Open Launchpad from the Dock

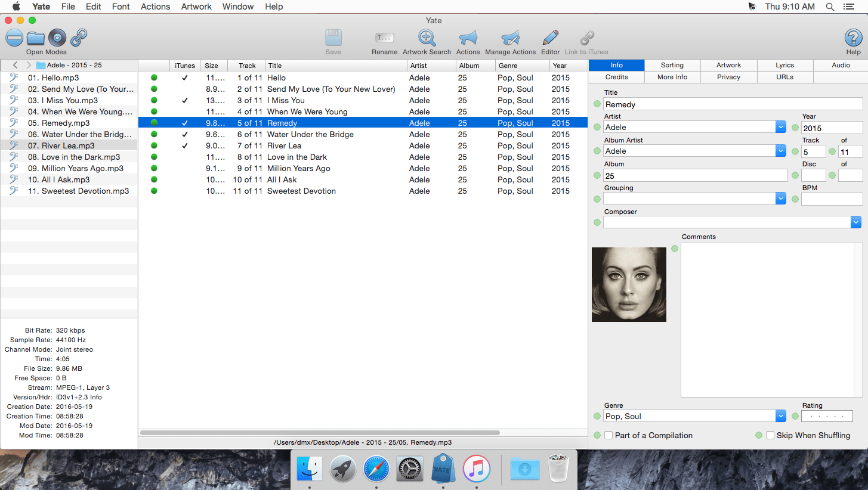(x=343, y=469)
